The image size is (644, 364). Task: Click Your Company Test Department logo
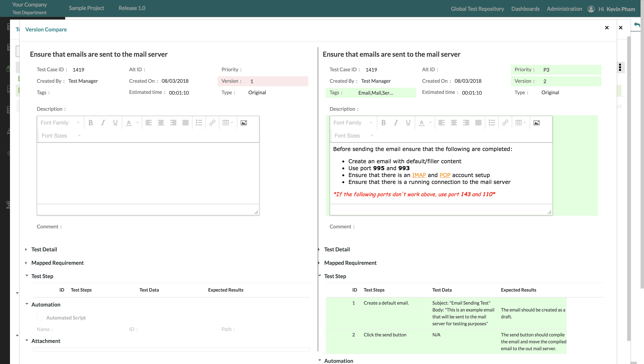click(30, 8)
